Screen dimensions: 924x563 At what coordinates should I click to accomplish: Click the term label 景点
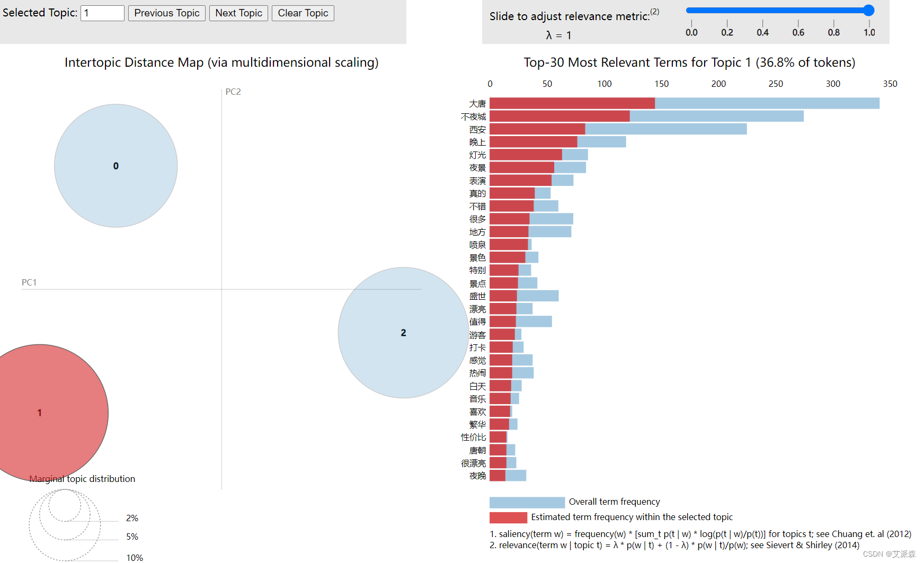tap(477, 283)
